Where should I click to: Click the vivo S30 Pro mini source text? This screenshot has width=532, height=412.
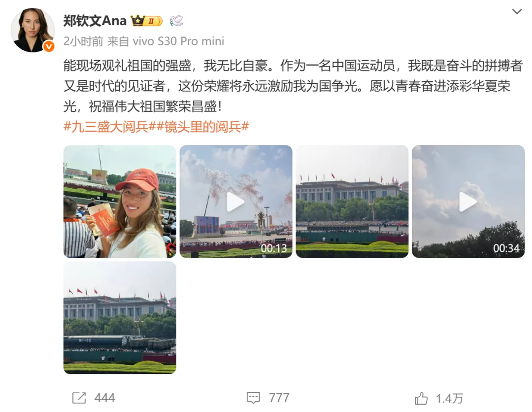point(178,41)
